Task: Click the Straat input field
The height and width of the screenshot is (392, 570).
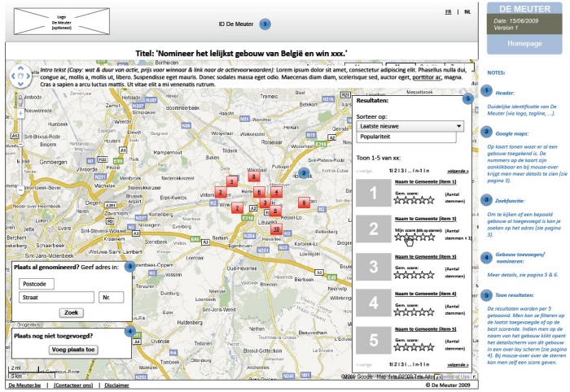Action: tap(56, 298)
